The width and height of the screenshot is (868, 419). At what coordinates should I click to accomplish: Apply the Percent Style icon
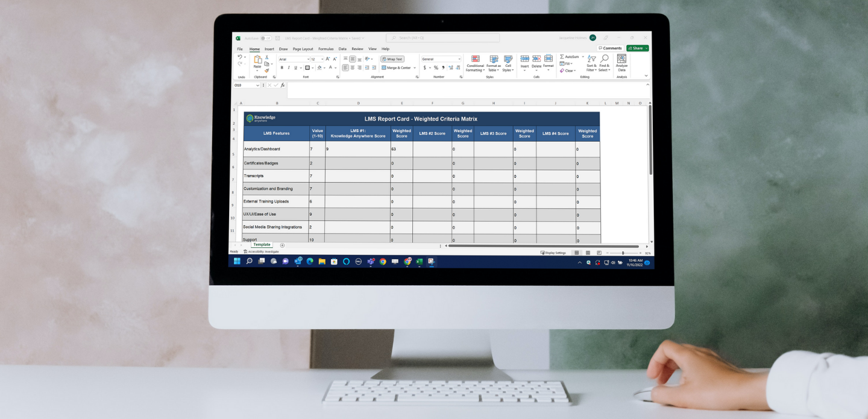tap(436, 67)
